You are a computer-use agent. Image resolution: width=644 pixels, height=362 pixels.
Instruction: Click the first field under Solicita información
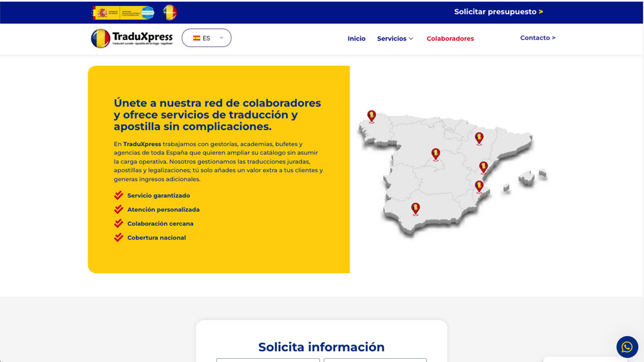268,359
